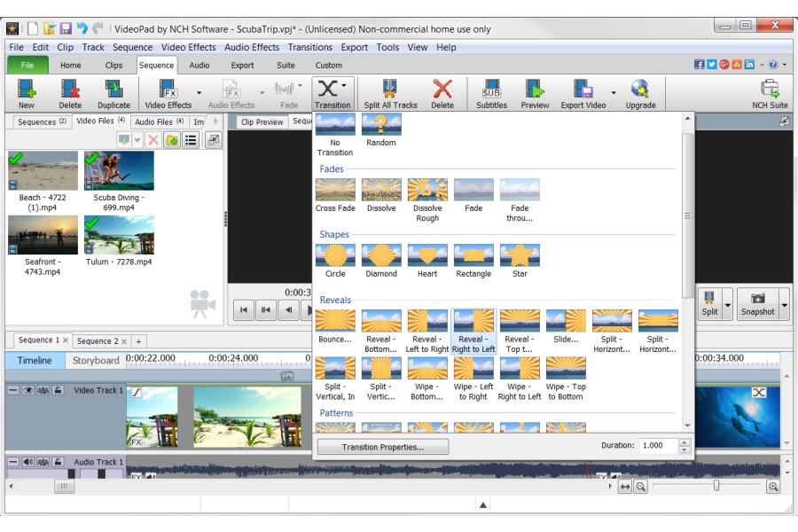The image size is (798, 532).
Task: Switch to the Audio ribbon tab
Action: (199, 65)
